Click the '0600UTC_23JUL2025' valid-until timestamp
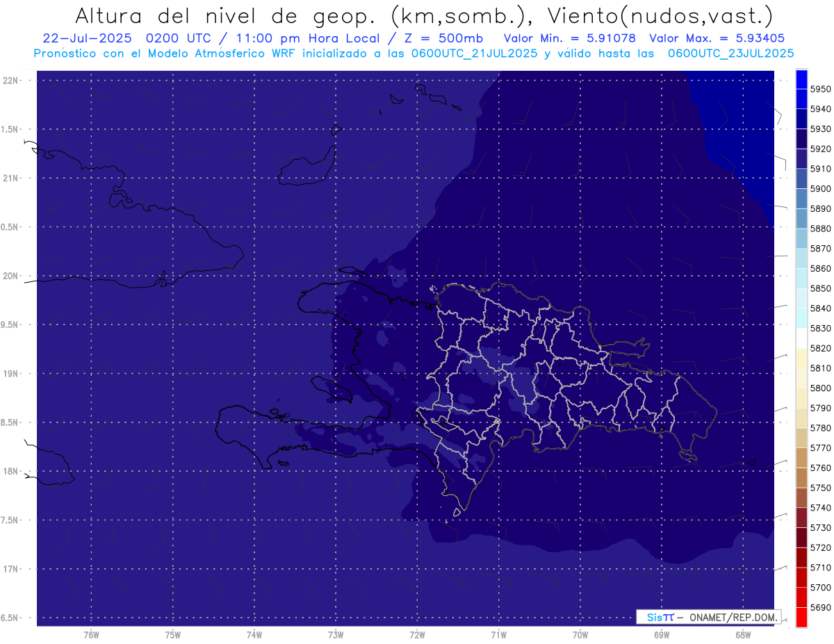This screenshot has height=644, width=834. click(730, 53)
